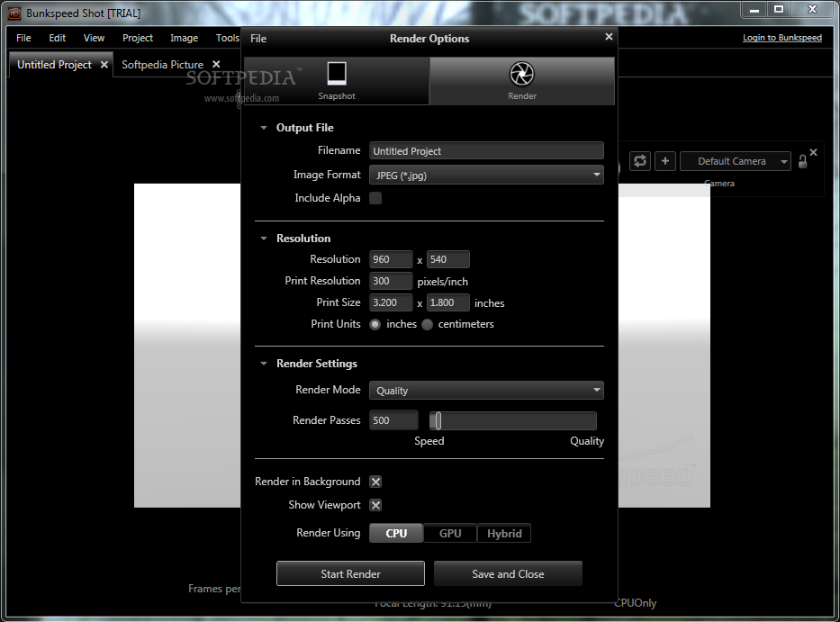Open File menu in Render Options dialog
840x622 pixels.
(258, 39)
